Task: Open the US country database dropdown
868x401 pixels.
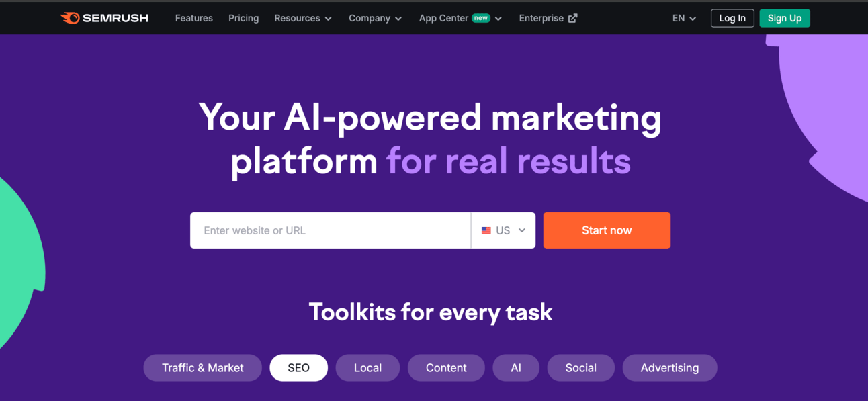Action: click(503, 230)
